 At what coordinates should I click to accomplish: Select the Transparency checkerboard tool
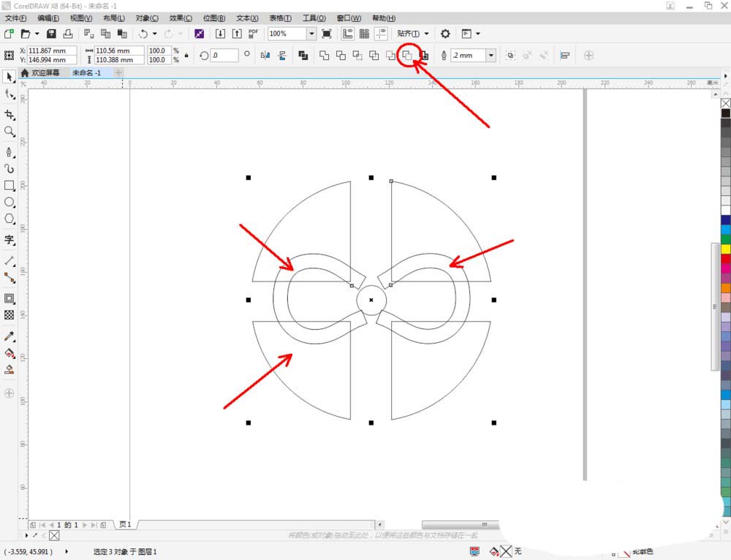9,315
